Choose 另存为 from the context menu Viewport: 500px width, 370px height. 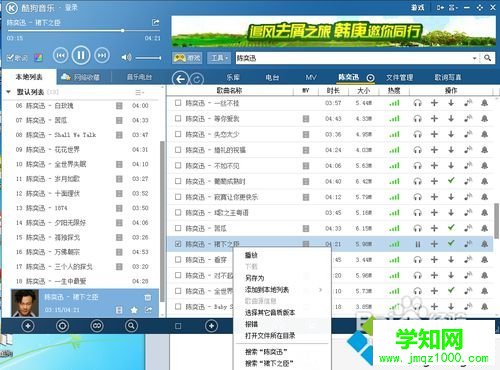pos(254,278)
